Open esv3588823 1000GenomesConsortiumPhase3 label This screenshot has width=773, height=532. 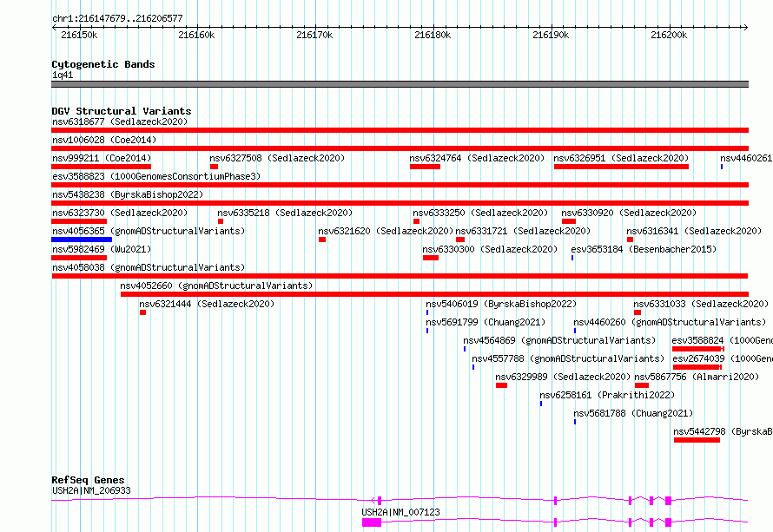[x=156, y=176]
